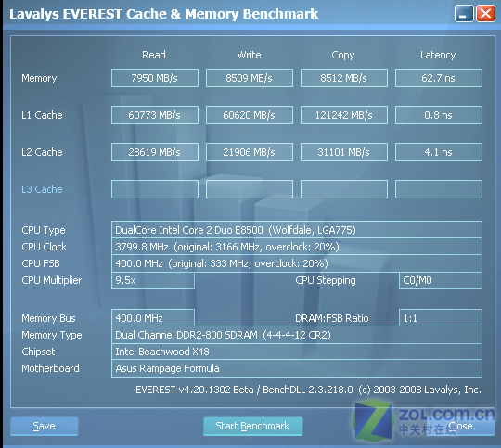501x448 pixels.
Task: Click the Copy column header
Action: (343, 55)
